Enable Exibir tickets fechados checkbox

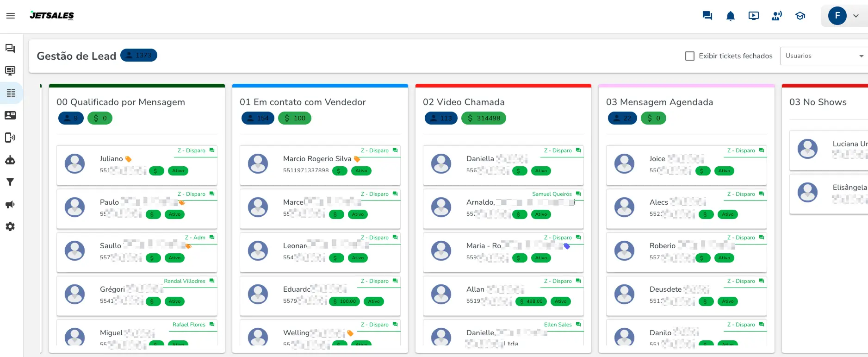pyautogui.click(x=689, y=56)
